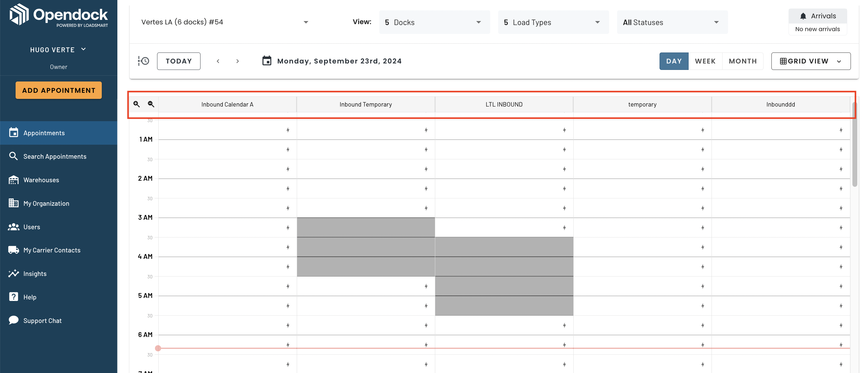The width and height of the screenshot is (868, 373).
Task: Click the My Organization icon
Action: pyautogui.click(x=13, y=203)
